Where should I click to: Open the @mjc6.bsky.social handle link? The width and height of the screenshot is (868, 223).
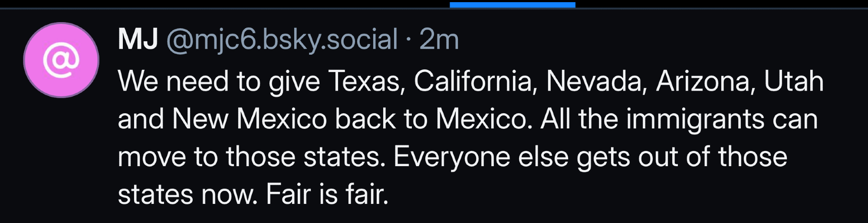tap(282, 39)
